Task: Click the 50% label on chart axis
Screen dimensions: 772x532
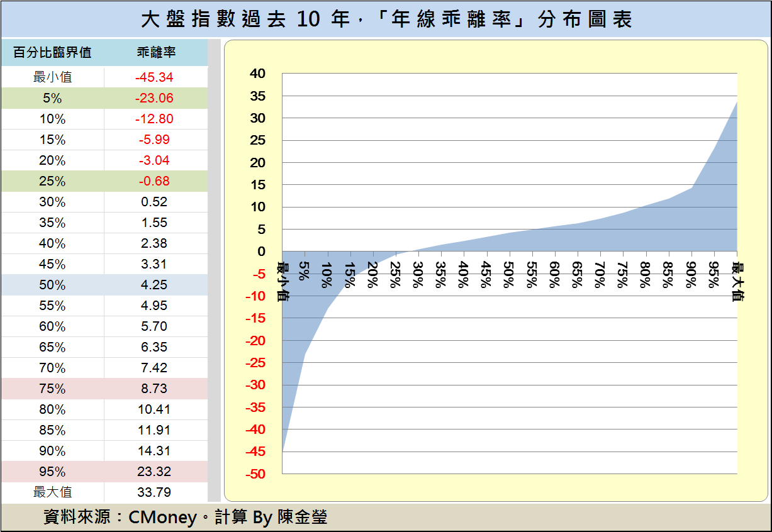Action: pyautogui.click(x=509, y=274)
